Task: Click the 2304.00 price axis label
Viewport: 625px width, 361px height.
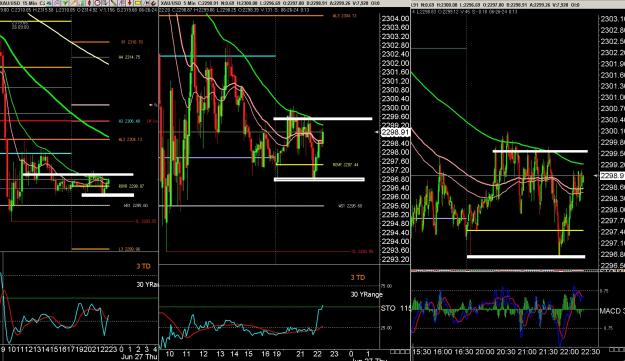Action: (395, 19)
